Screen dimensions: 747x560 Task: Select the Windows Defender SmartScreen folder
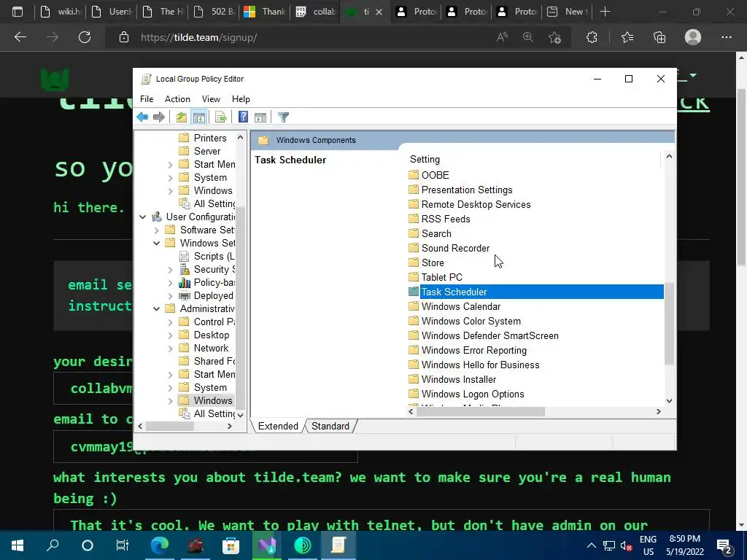pyautogui.click(x=489, y=335)
